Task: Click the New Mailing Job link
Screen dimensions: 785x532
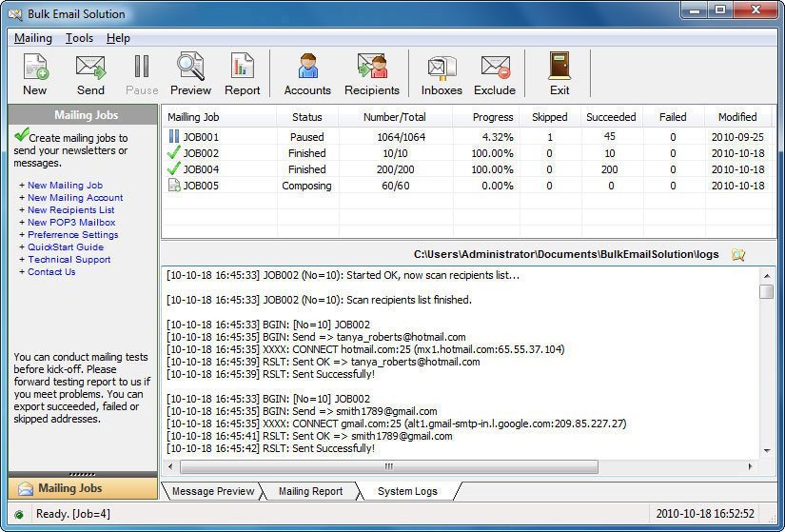Action: tap(65, 185)
